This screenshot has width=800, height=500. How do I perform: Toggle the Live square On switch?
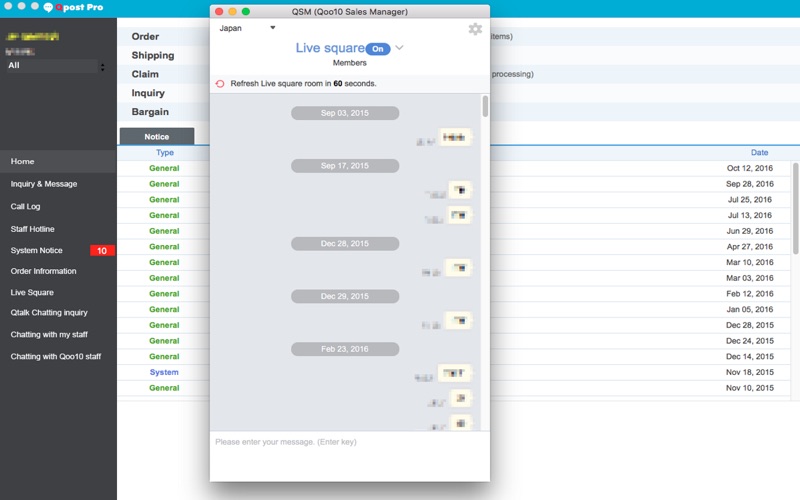(x=378, y=49)
